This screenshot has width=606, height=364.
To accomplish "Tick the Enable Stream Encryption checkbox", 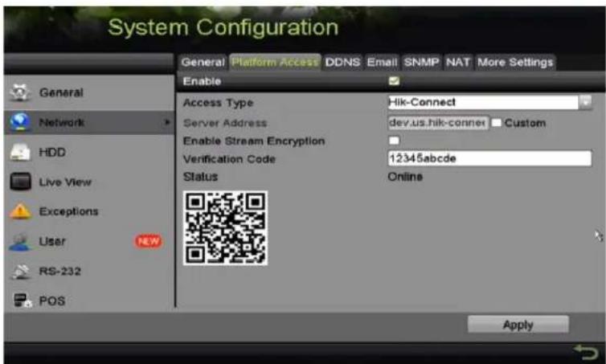I will click(394, 141).
